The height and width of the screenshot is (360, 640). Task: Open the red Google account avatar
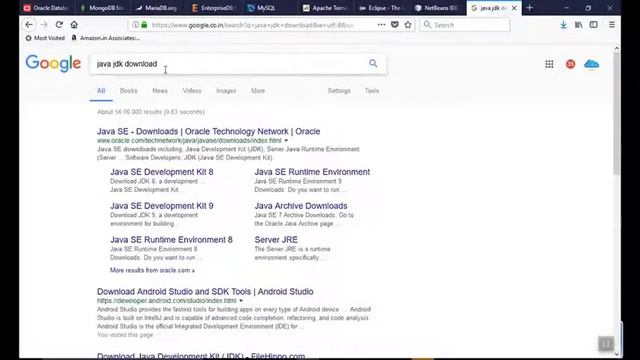571,64
